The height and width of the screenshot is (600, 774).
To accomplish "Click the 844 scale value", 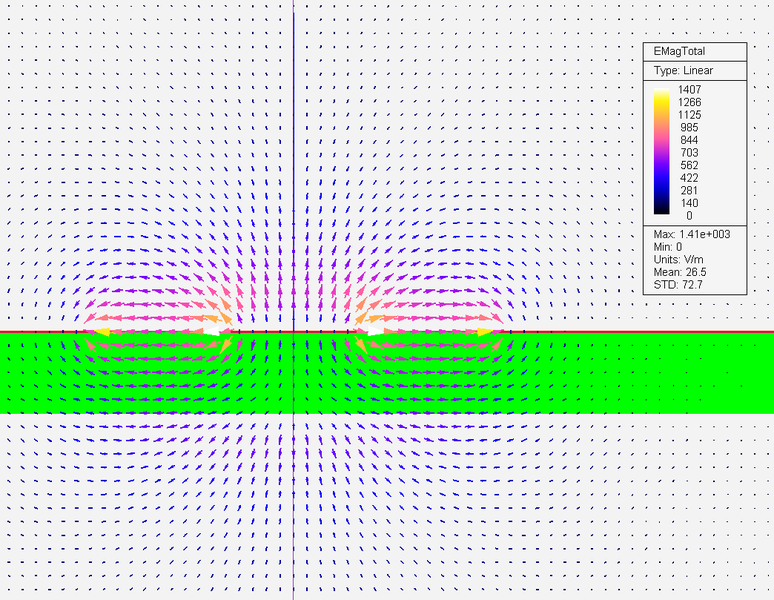I will click(x=690, y=140).
